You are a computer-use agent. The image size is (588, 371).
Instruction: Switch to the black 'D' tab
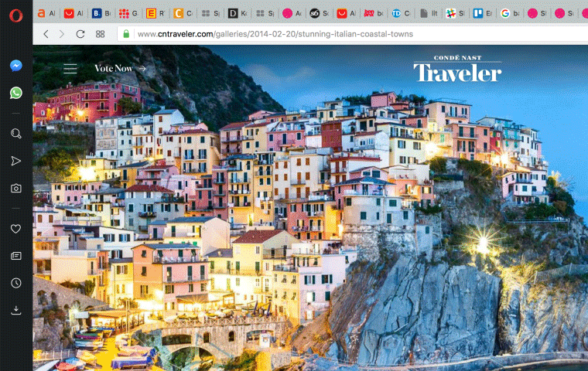coord(238,13)
